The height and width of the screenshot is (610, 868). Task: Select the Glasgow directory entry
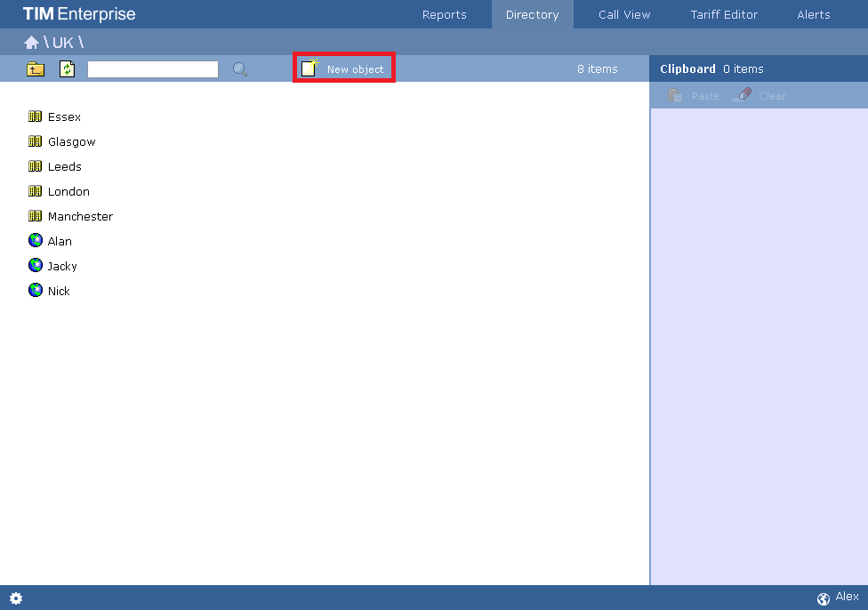coord(72,141)
